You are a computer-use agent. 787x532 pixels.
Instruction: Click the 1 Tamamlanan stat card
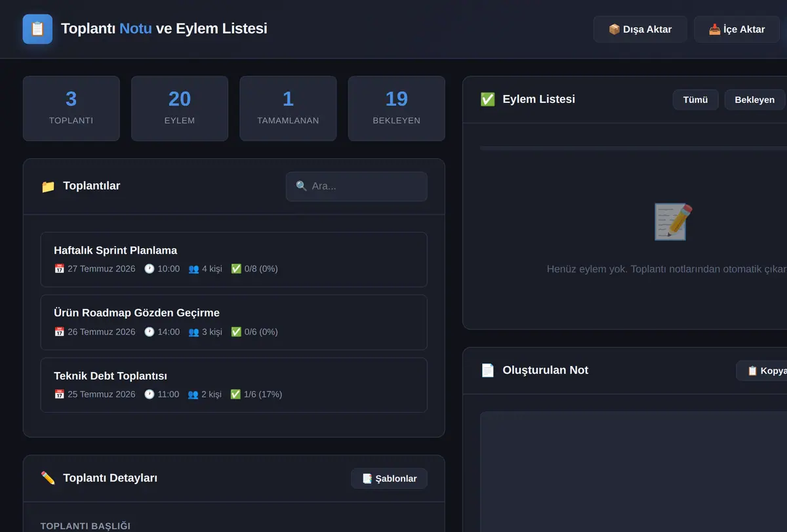(x=288, y=108)
